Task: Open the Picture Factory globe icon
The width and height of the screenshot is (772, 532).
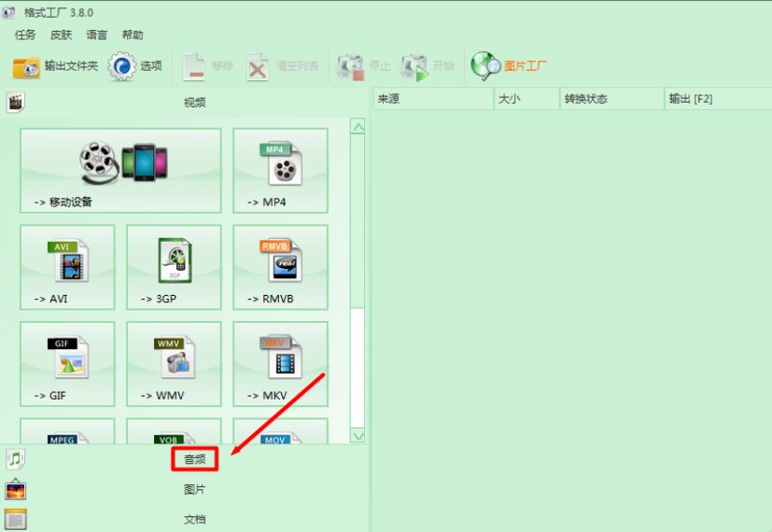Action: (485, 66)
